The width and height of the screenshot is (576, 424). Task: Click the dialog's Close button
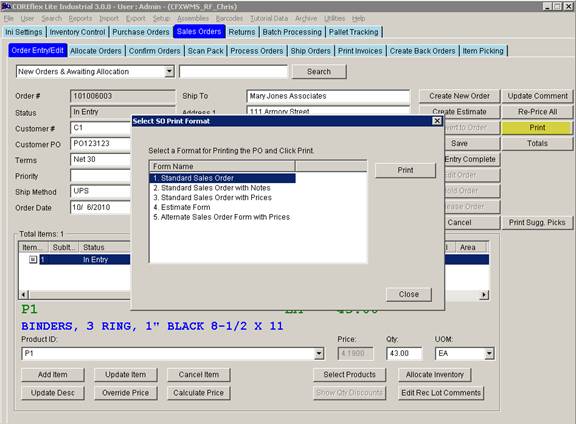408,294
